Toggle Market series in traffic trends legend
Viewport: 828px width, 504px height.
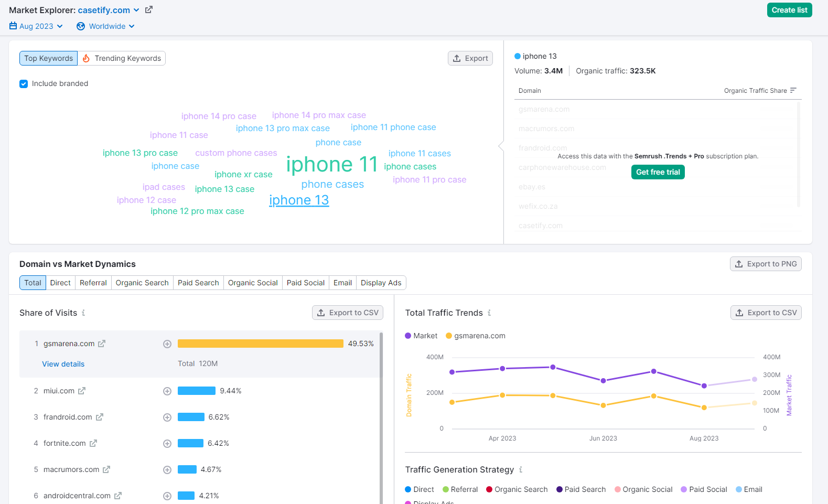tap(421, 336)
